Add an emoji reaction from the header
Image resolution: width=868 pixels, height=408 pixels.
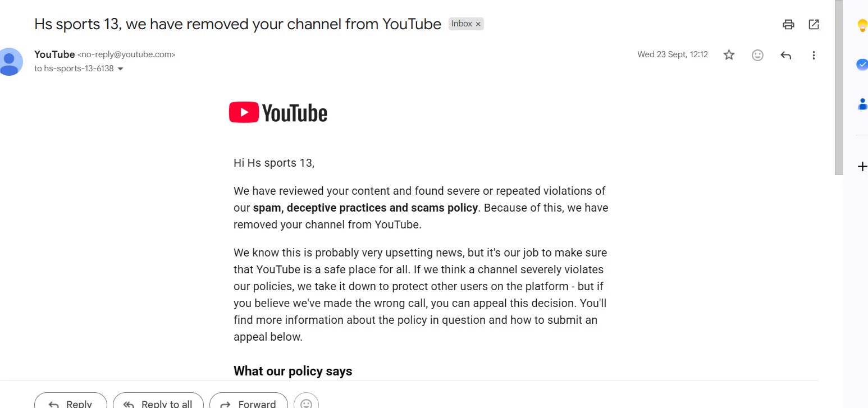[757, 55]
